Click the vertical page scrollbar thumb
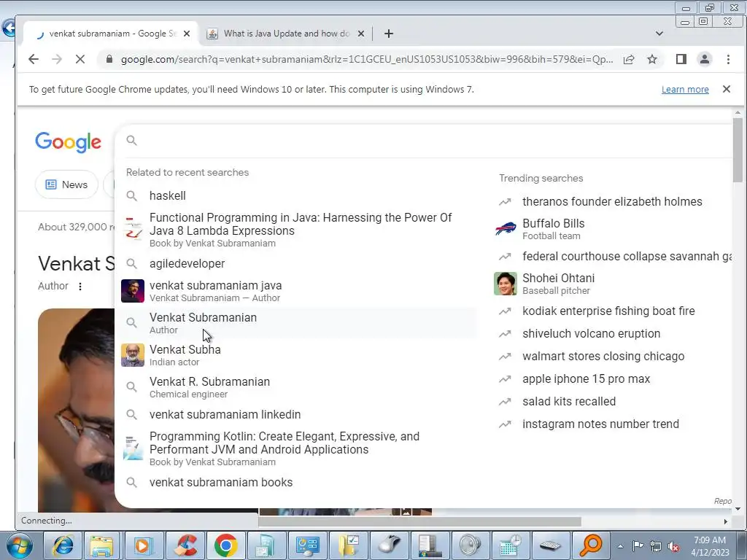This screenshot has height=560, width=747. (x=738, y=150)
